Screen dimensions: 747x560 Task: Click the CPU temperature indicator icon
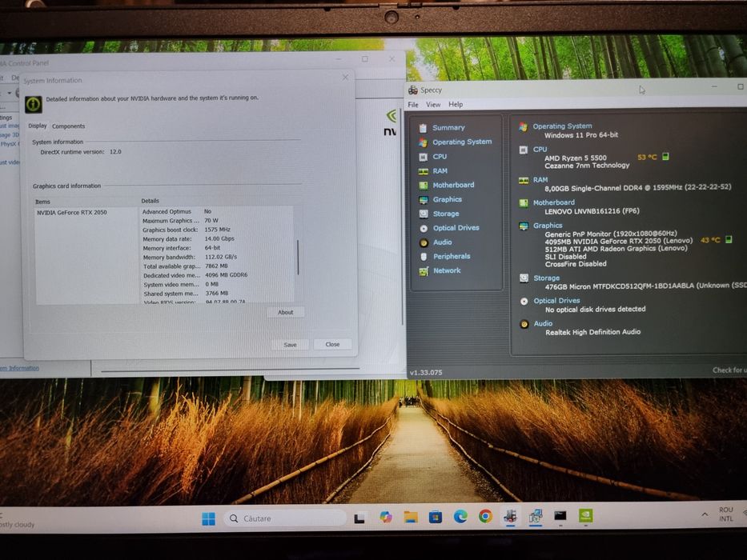[665, 157]
